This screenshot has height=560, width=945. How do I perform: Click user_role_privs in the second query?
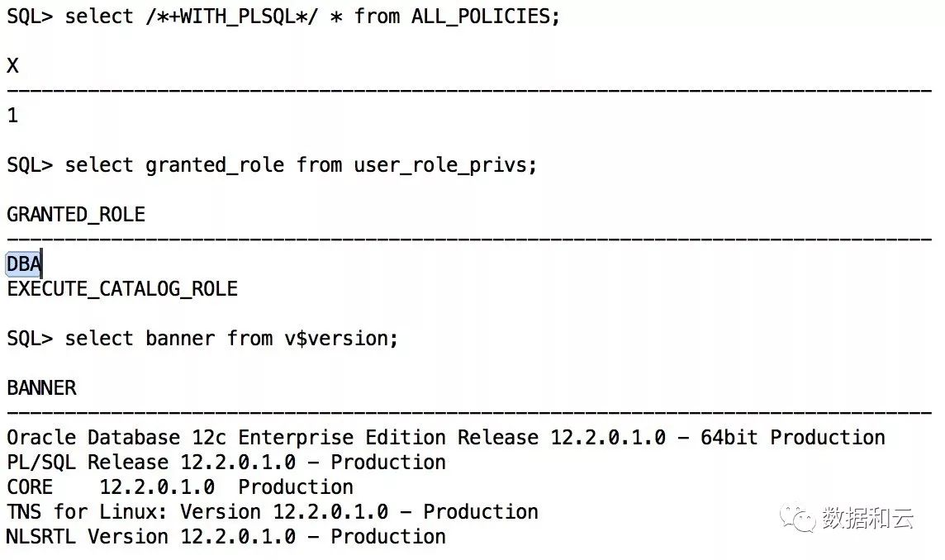[445, 165]
